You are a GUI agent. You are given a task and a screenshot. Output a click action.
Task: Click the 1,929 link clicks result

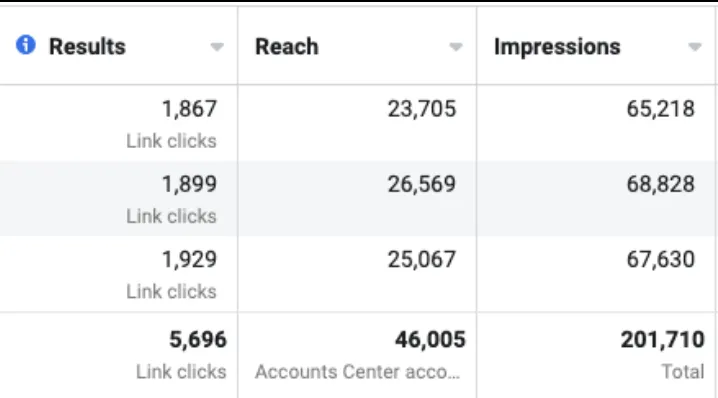coord(189,259)
